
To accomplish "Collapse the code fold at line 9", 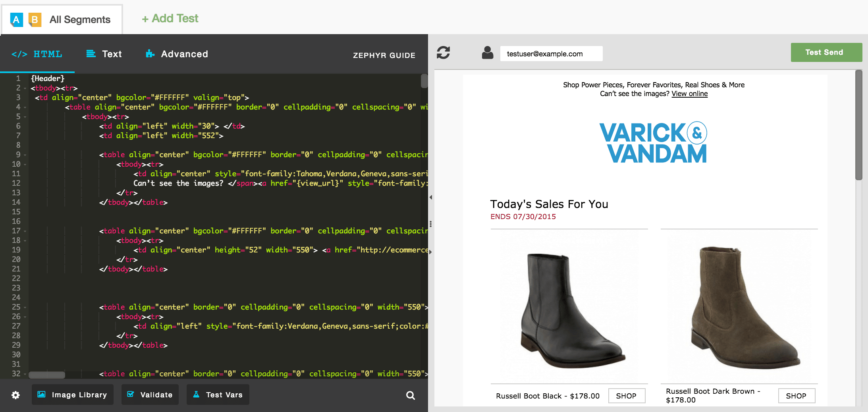I will tap(25, 155).
